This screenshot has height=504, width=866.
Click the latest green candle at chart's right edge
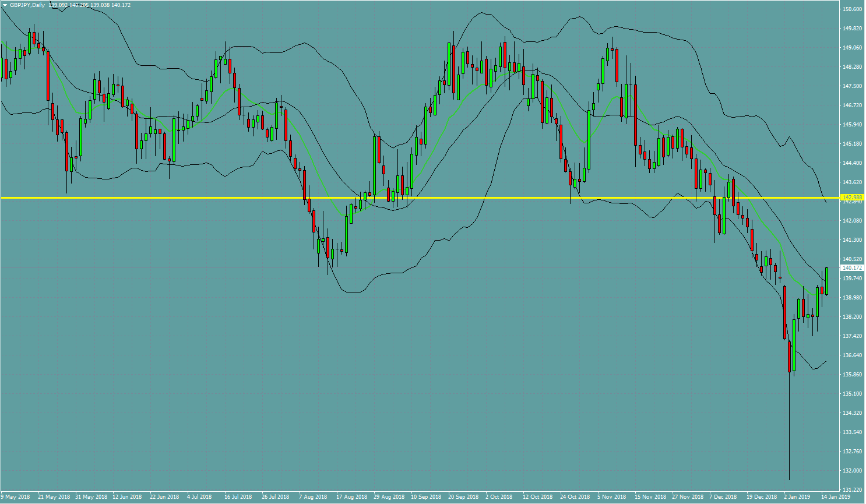(826, 281)
